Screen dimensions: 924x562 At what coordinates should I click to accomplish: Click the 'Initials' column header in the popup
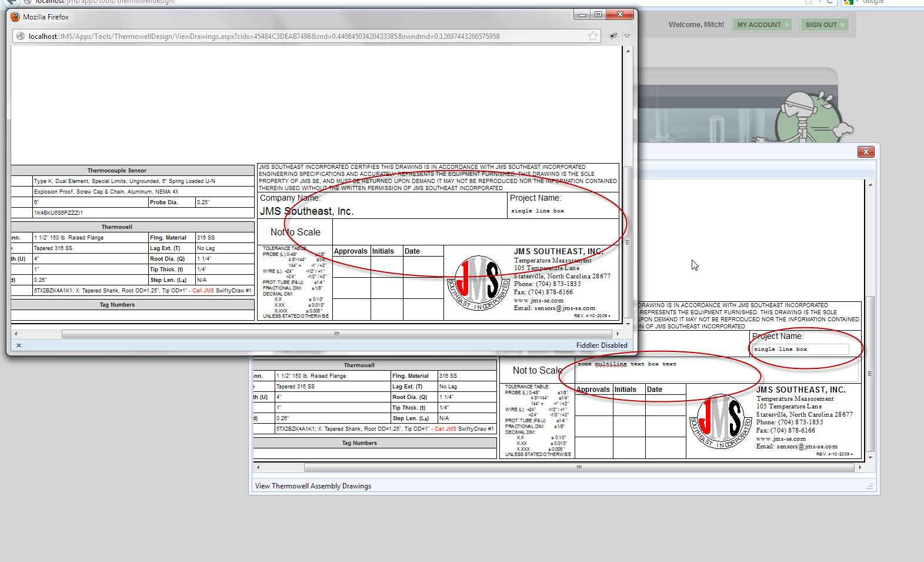[383, 251]
